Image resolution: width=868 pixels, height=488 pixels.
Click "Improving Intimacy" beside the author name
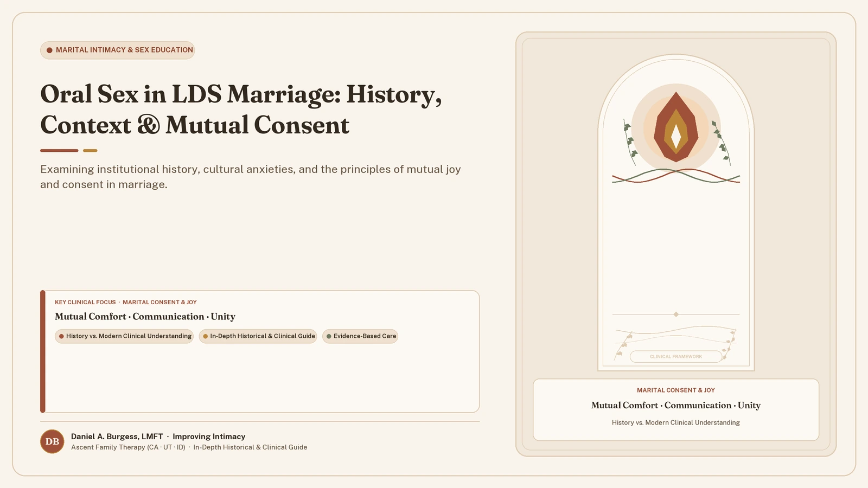click(x=209, y=436)
